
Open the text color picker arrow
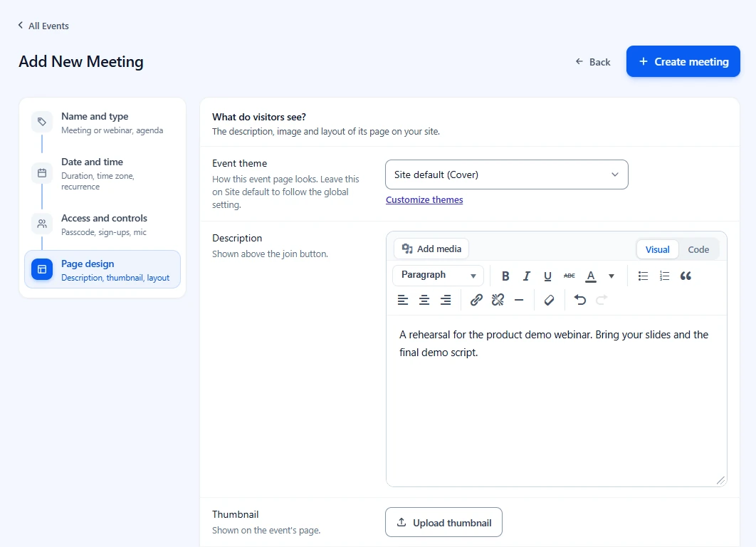click(611, 276)
